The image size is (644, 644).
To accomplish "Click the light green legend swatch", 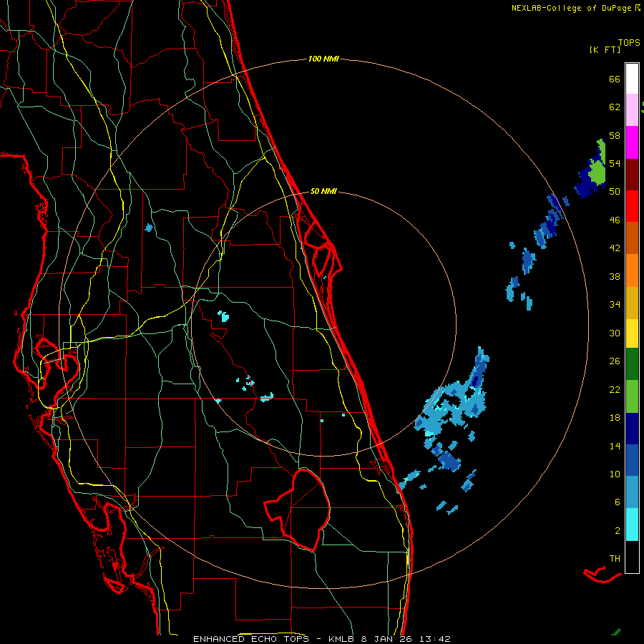I will tap(632, 396).
